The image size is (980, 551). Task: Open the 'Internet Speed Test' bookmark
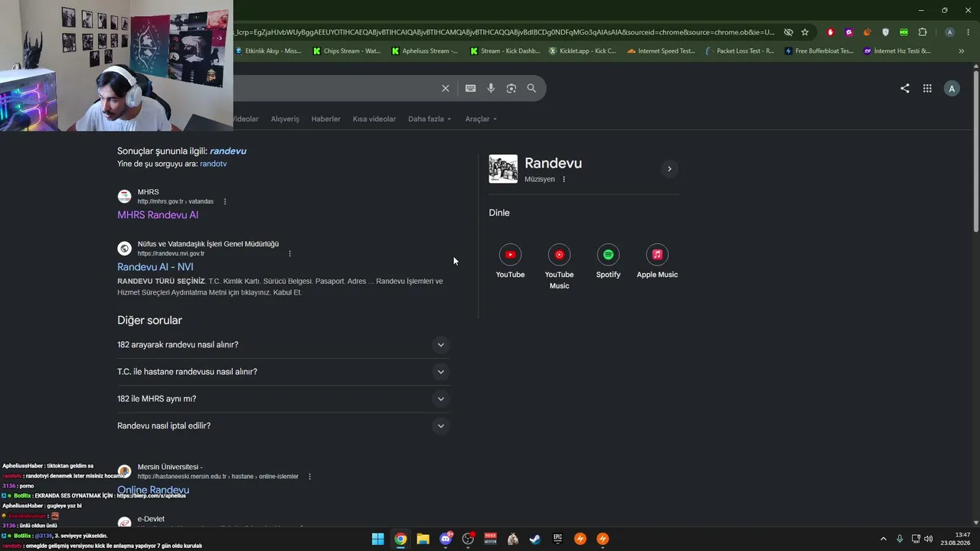661,51
